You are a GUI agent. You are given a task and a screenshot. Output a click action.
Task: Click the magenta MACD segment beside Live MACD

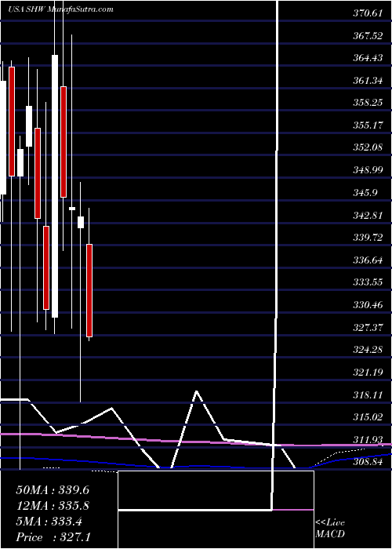click(293, 510)
